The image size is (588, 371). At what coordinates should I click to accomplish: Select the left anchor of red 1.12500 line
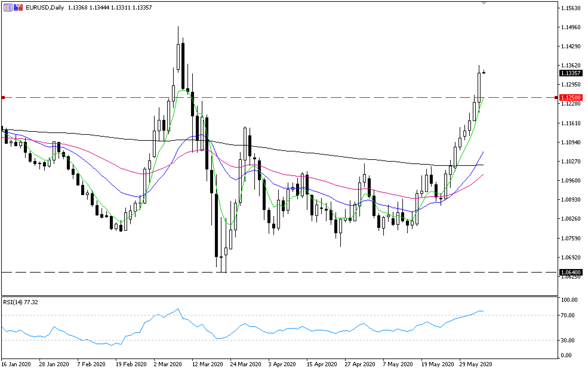(3, 98)
